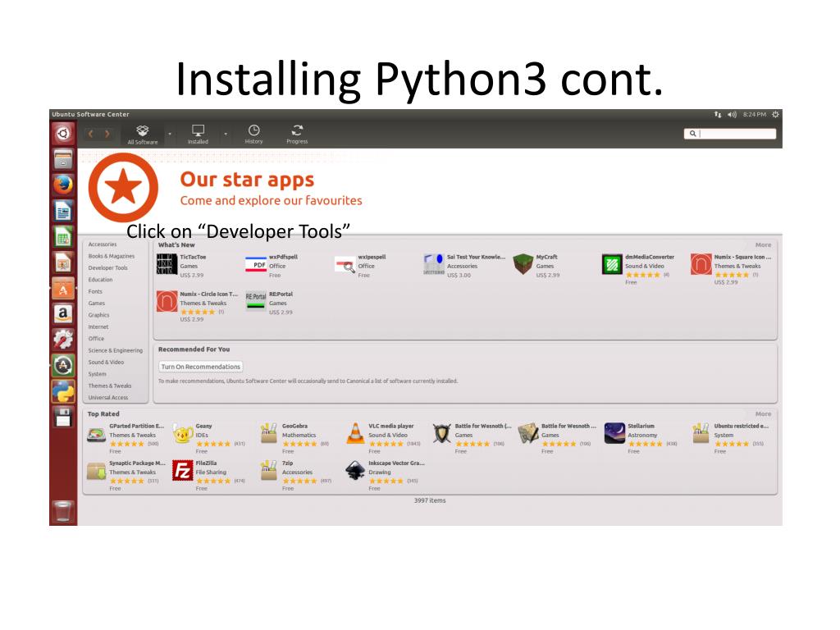Select the Education category
This screenshot has width=840, height=630.
tap(100, 280)
